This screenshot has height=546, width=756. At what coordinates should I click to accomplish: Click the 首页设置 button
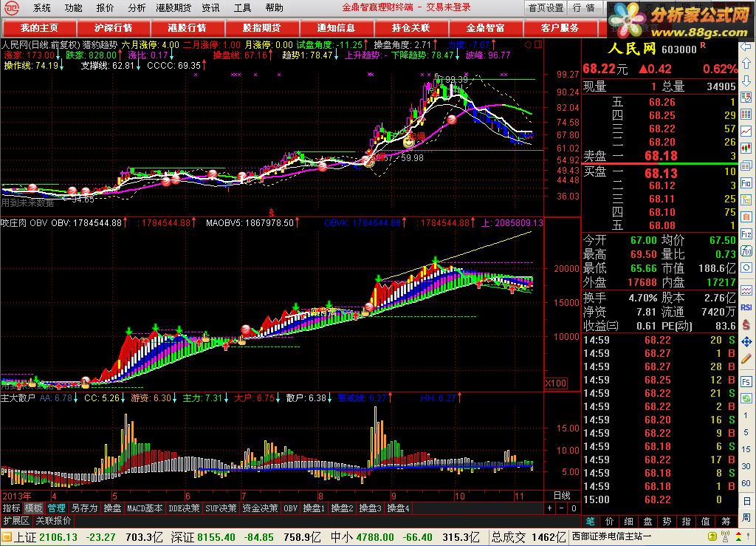[546, 7]
